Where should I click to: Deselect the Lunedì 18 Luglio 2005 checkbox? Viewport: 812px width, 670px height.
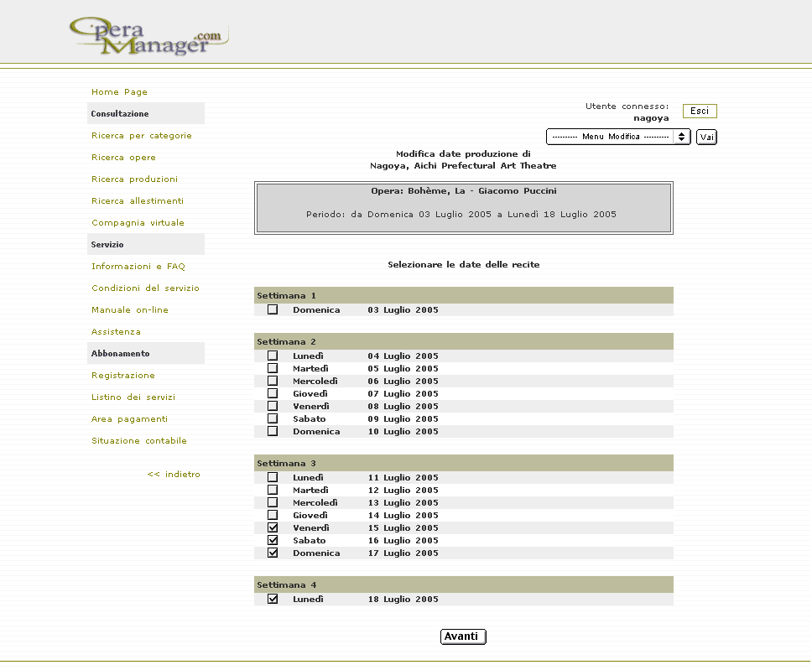tap(273, 599)
